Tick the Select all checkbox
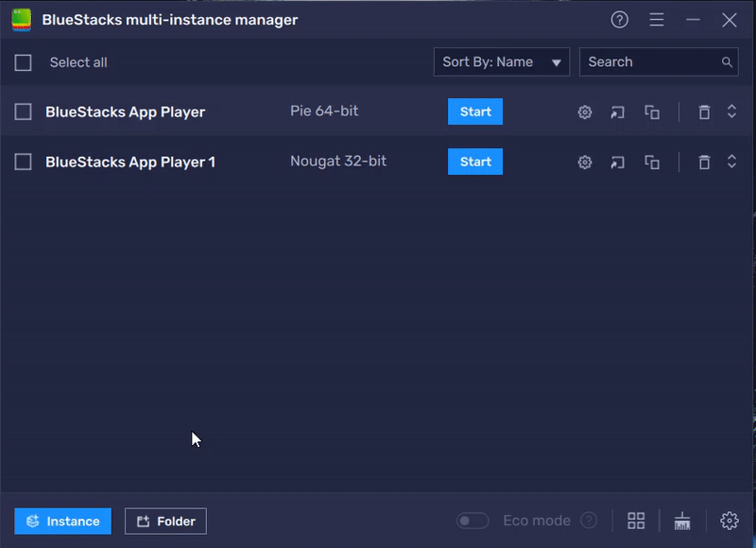Viewport: 756px width, 548px height. pyautogui.click(x=23, y=62)
